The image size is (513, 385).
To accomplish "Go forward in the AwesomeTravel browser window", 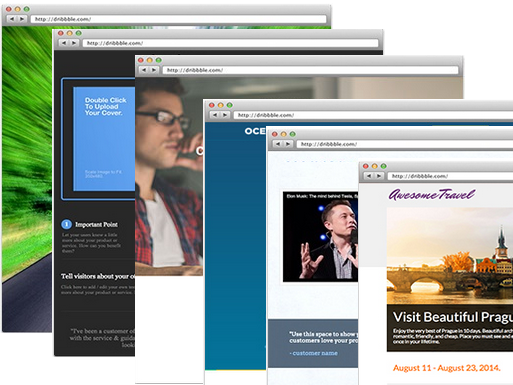I will [x=378, y=176].
